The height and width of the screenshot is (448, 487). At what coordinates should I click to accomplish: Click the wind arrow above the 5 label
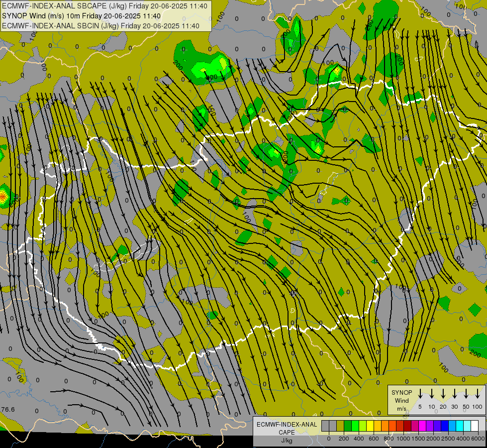point(420,394)
